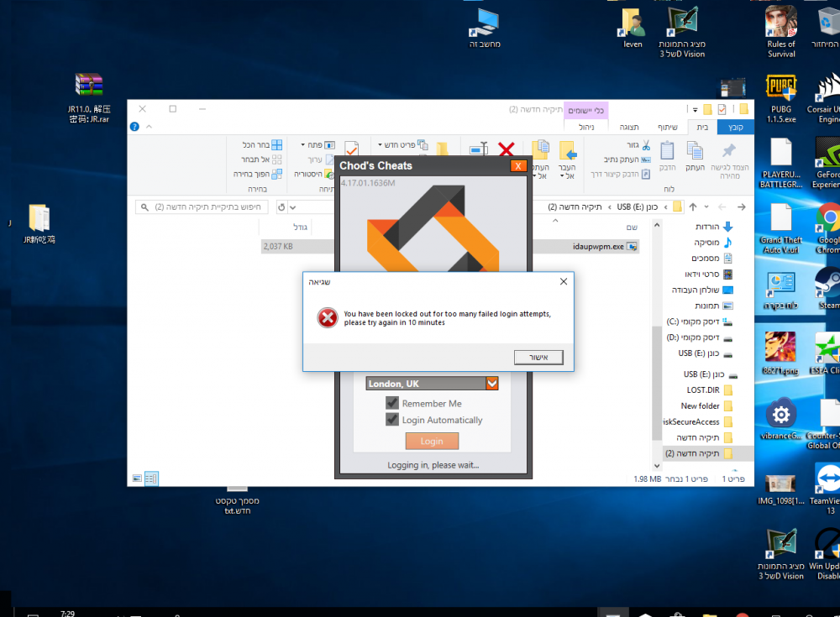Click the red X delete icon in the ribbon
The image size is (840, 617).
click(507, 149)
